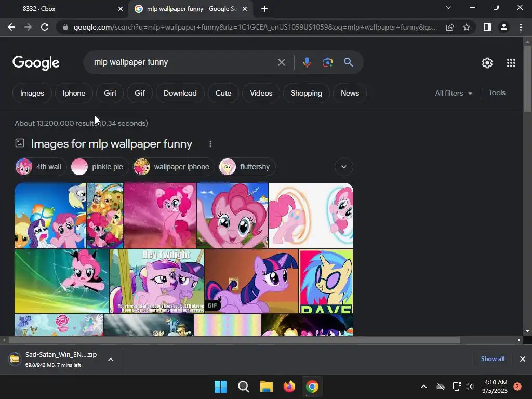Click the vertical scrollbar thumb

point(527,78)
